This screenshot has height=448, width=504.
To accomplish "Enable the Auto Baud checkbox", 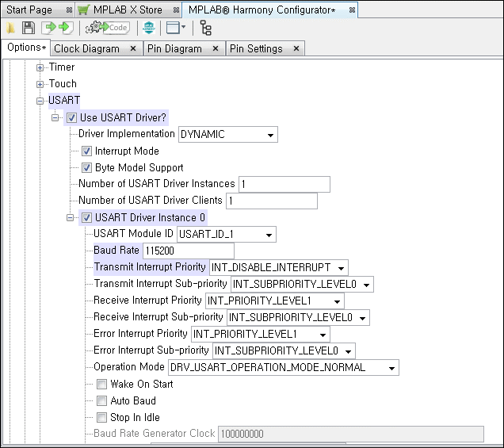I will tap(101, 400).
